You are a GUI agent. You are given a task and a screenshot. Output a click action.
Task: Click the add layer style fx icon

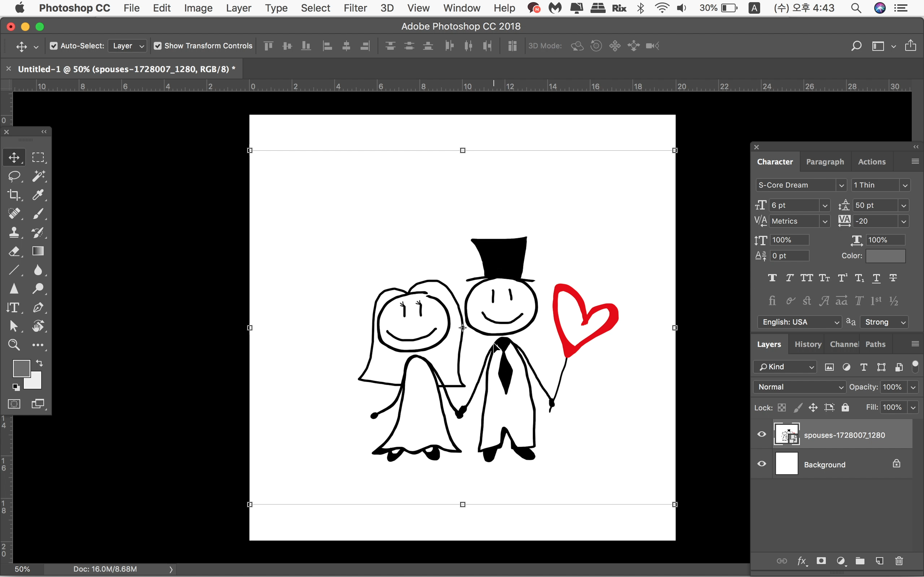(x=801, y=560)
